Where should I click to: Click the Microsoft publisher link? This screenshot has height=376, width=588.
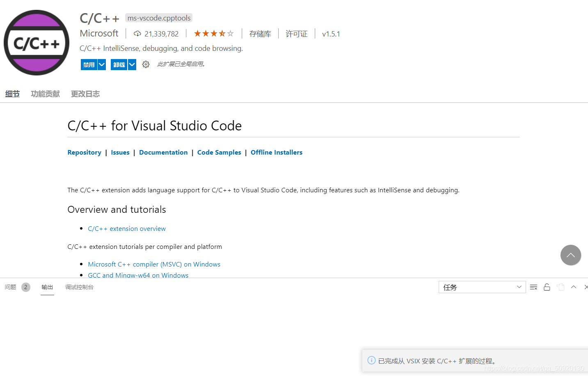pyautogui.click(x=99, y=33)
